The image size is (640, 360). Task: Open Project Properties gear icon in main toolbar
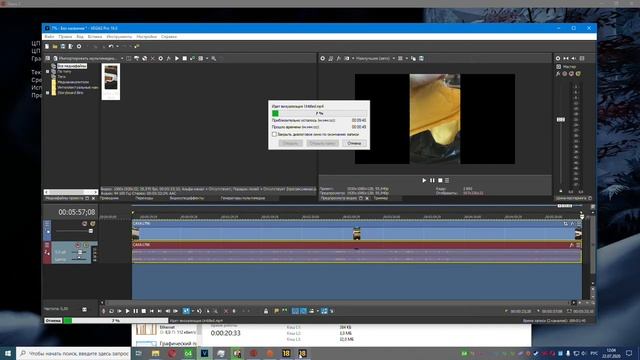click(x=79, y=47)
